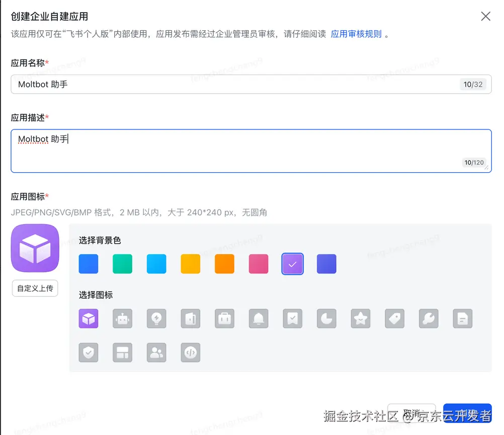Open the 应用审核规则 link
The width and height of the screenshot is (504, 435).
(356, 34)
